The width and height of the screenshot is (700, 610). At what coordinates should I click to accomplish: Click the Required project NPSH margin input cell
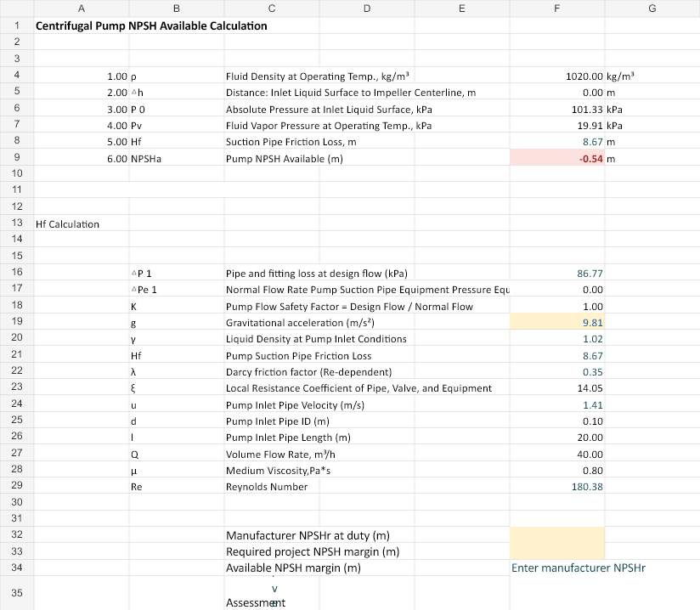click(557, 551)
